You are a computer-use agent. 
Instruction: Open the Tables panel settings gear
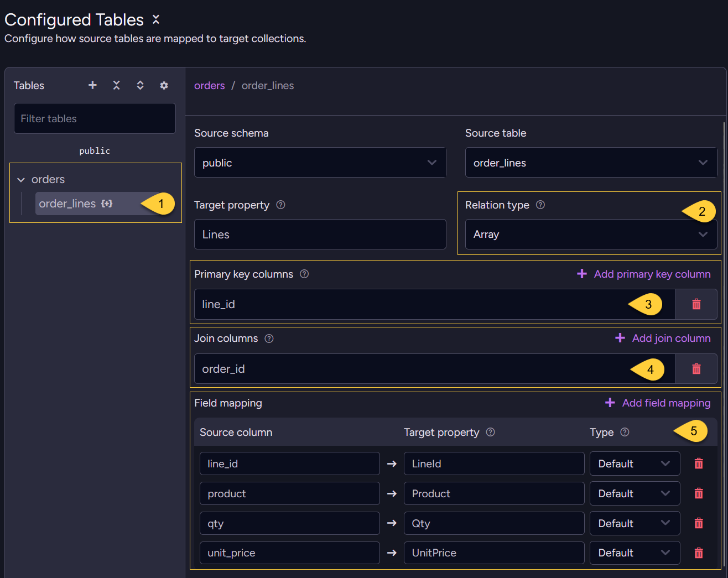164,85
